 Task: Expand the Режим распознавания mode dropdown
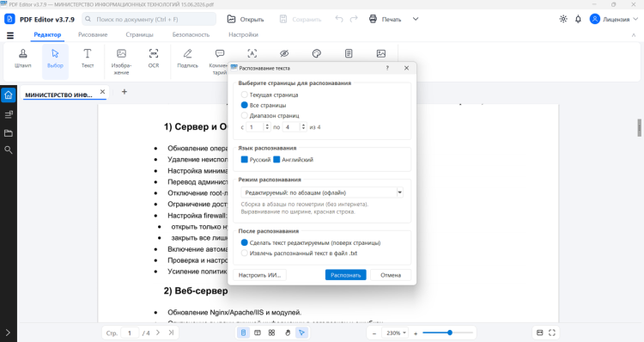coord(322,192)
